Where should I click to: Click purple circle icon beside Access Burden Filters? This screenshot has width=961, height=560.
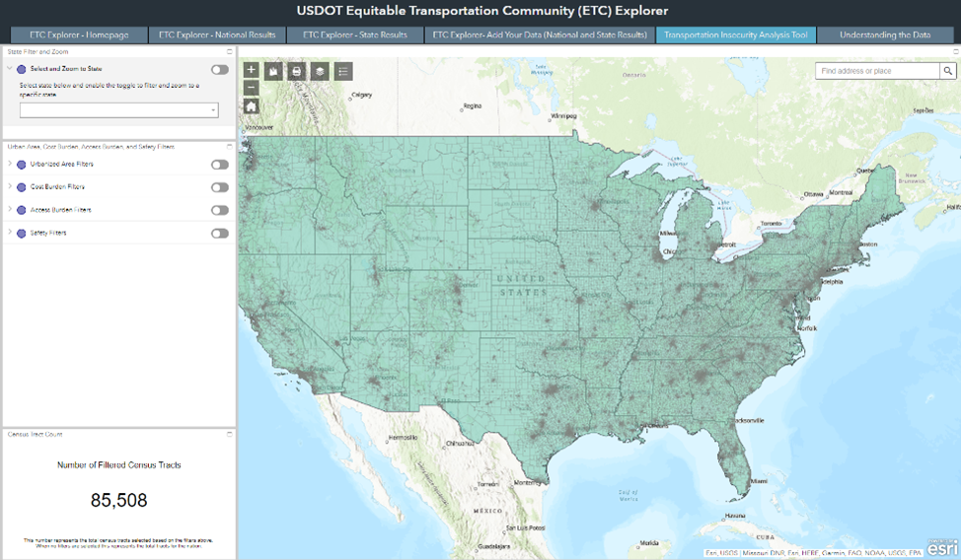click(x=22, y=210)
